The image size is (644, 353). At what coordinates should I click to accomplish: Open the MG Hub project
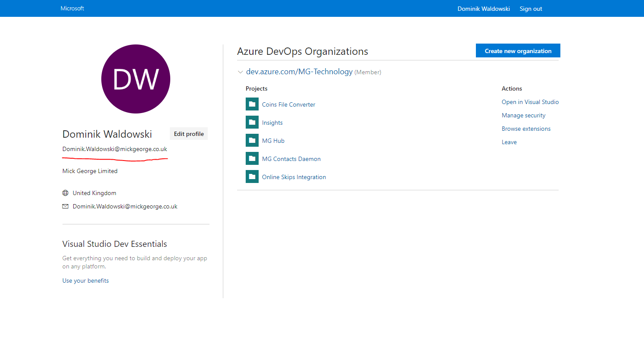(273, 141)
